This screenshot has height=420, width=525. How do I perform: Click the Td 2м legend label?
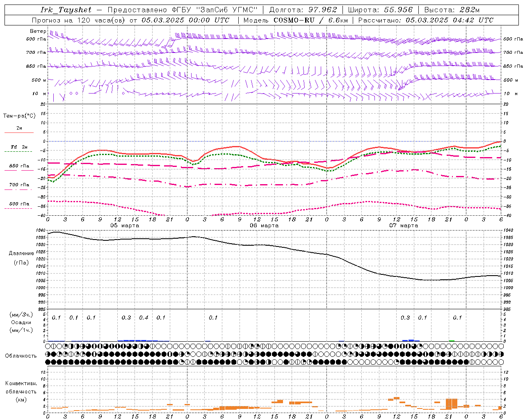pyautogui.click(x=19, y=147)
